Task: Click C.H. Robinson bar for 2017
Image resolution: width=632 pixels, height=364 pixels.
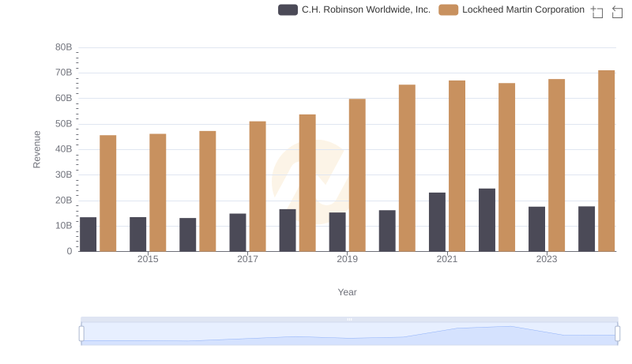Action: tap(238, 232)
